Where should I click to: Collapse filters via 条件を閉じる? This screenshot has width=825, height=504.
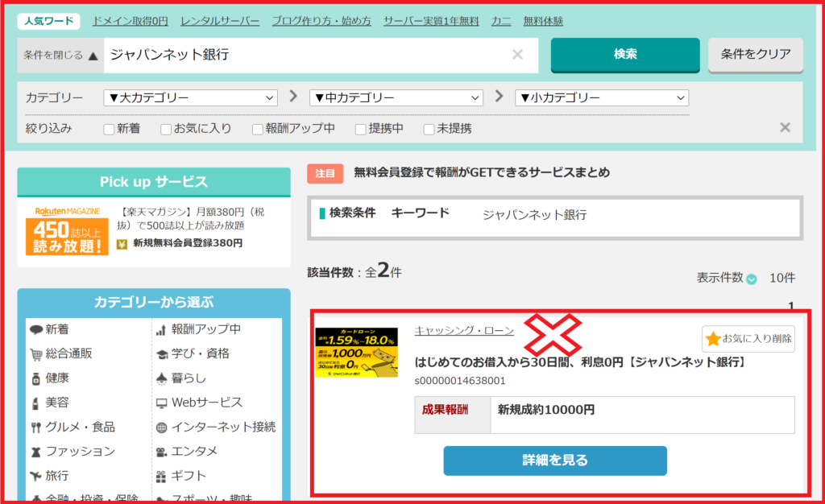click(60, 56)
